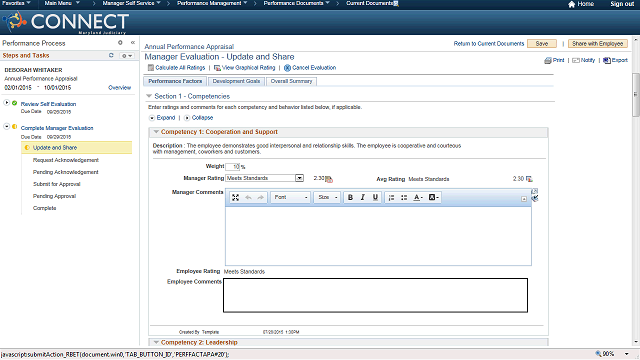
Task: Select the Expand radio button
Action: coord(152,118)
